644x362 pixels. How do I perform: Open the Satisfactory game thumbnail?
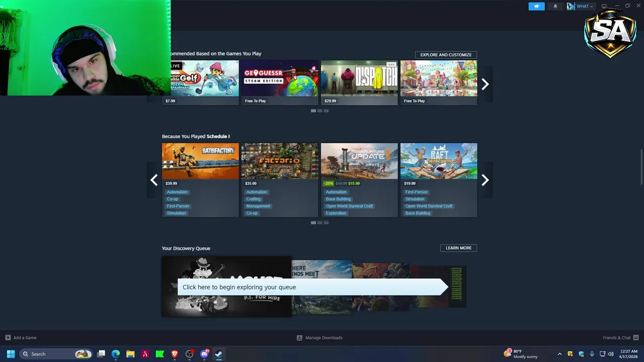(x=200, y=161)
